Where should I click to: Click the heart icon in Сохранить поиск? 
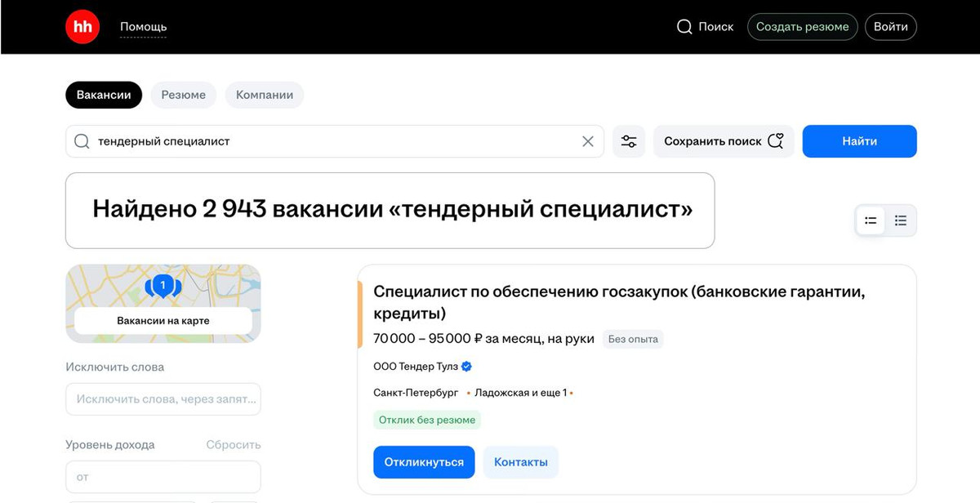pyautogui.click(x=776, y=141)
